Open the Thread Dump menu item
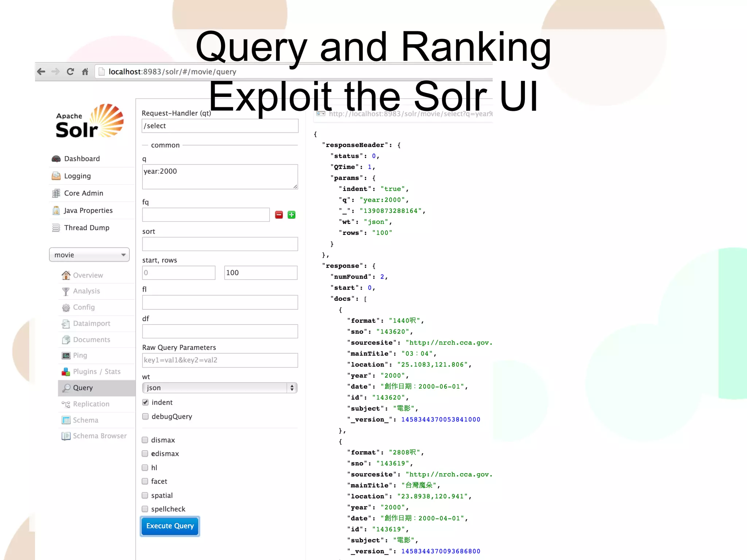 pyautogui.click(x=87, y=227)
